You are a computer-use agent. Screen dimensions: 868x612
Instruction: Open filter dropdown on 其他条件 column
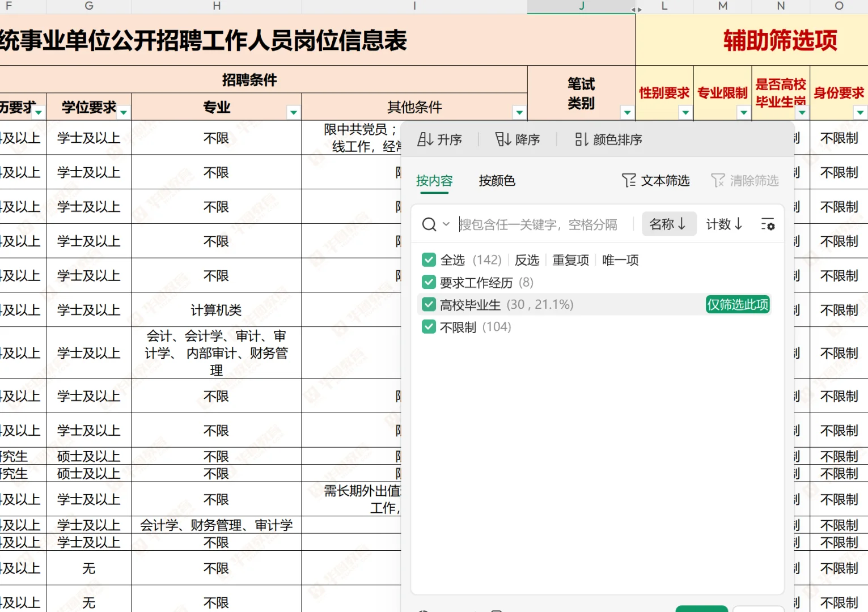519,113
